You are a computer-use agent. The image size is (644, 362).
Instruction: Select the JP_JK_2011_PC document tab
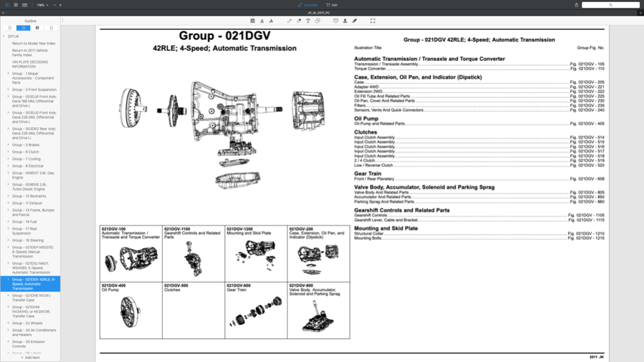click(x=319, y=13)
